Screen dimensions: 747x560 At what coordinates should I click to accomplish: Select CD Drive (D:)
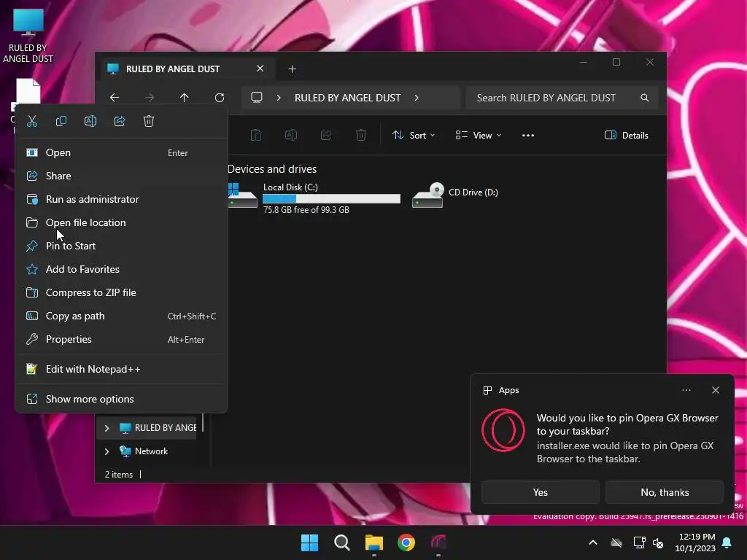point(456,195)
